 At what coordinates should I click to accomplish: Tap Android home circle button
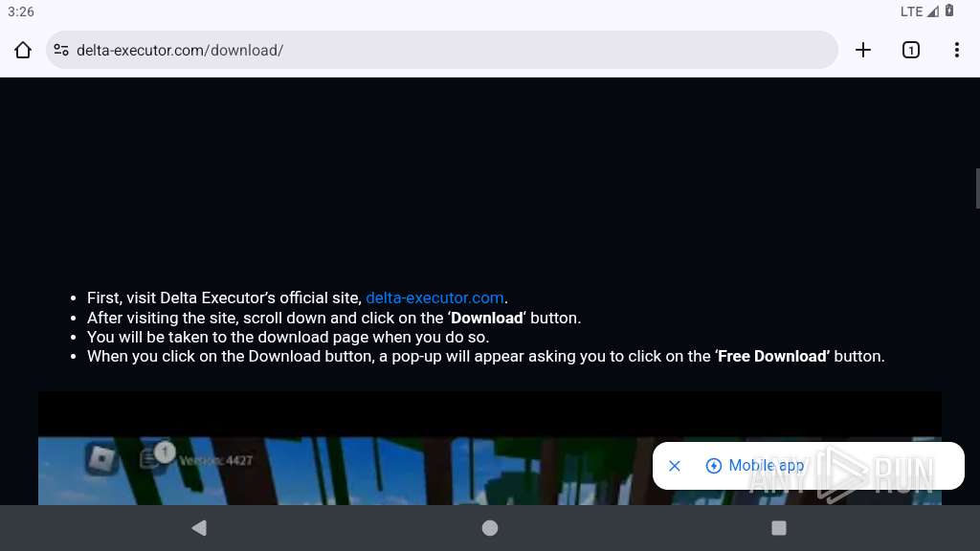(x=490, y=528)
